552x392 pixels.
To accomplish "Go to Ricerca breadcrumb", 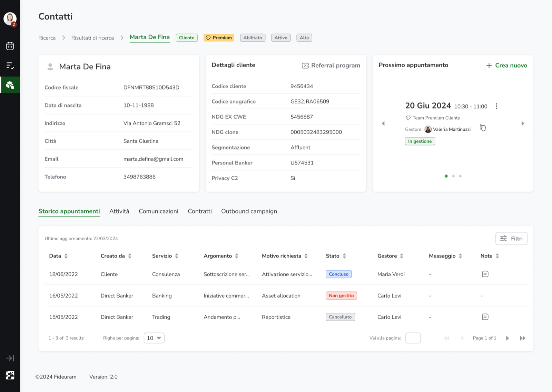I will 47,38.
